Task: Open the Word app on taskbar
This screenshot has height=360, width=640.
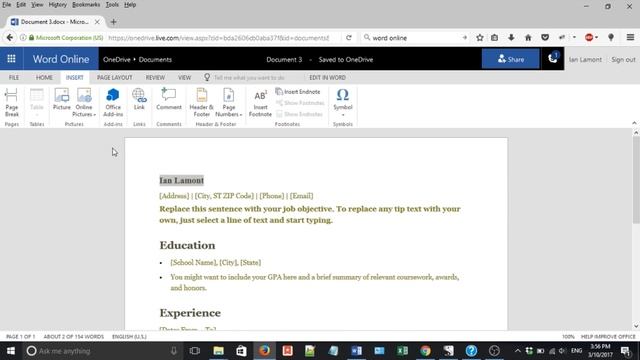Action: click(356, 351)
